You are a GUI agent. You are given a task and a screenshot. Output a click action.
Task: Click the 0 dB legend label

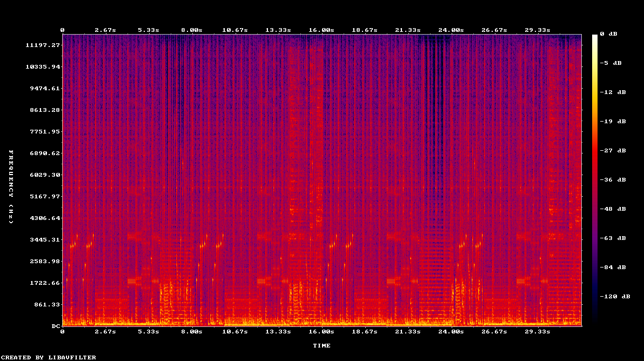(608, 34)
